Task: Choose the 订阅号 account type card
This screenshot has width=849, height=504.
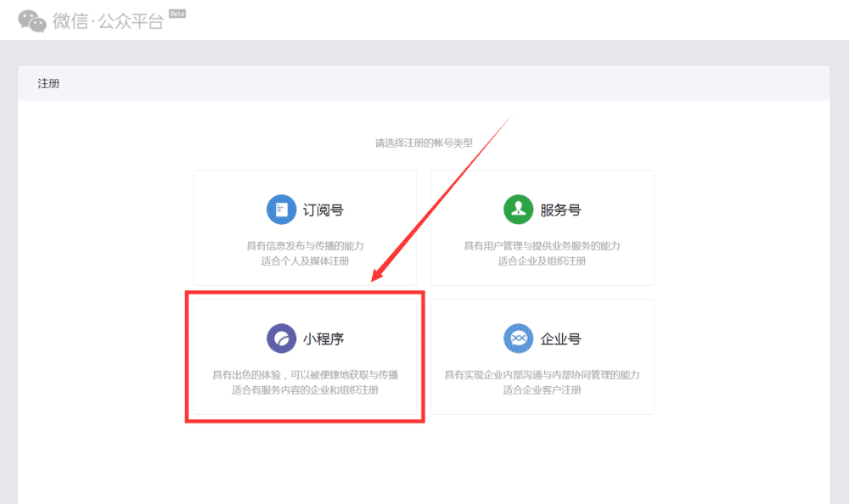Action: pyautogui.click(x=305, y=227)
